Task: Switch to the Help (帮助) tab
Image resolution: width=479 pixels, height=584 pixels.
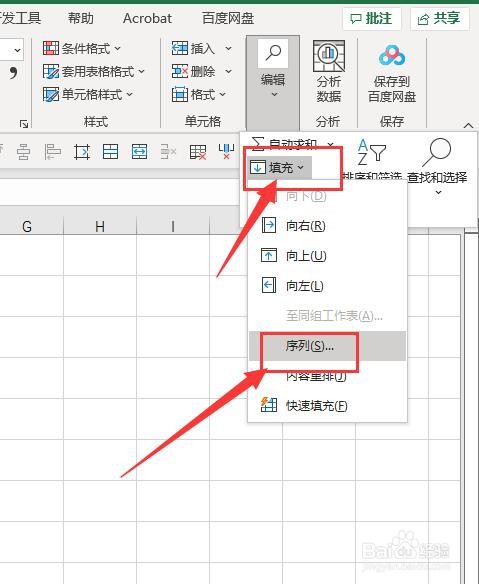Action: pyautogui.click(x=81, y=18)
